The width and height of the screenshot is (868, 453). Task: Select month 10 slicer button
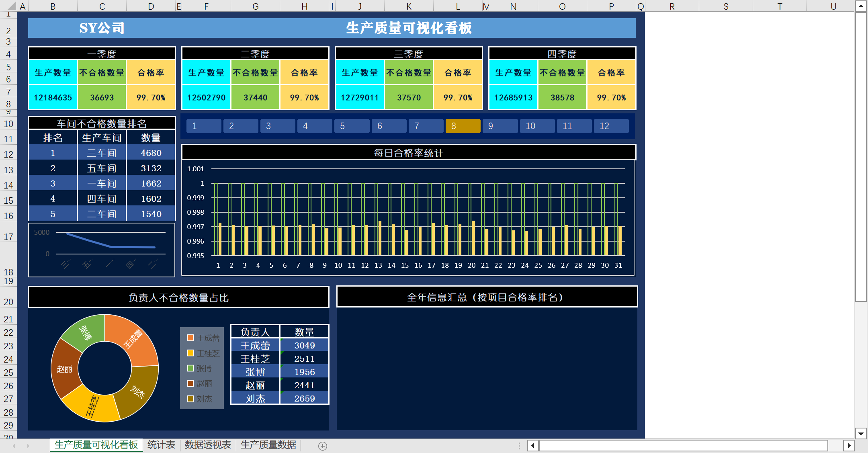[537, 126]
